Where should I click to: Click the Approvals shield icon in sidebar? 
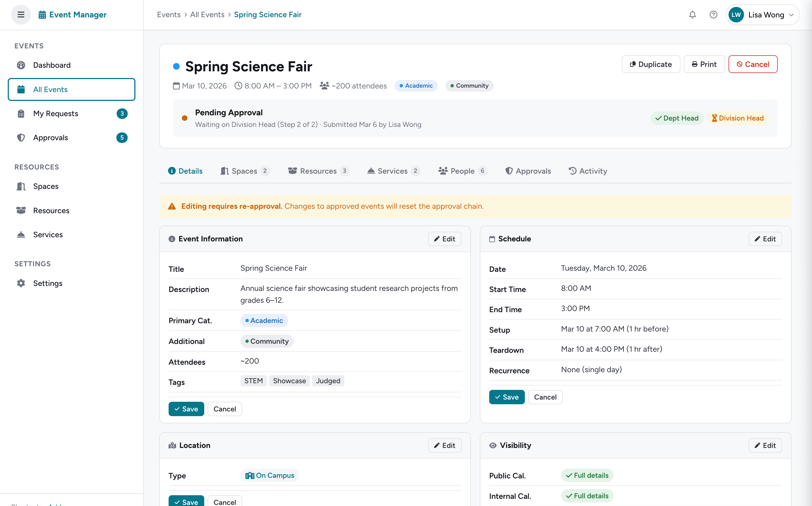click(x=21, y=137)
